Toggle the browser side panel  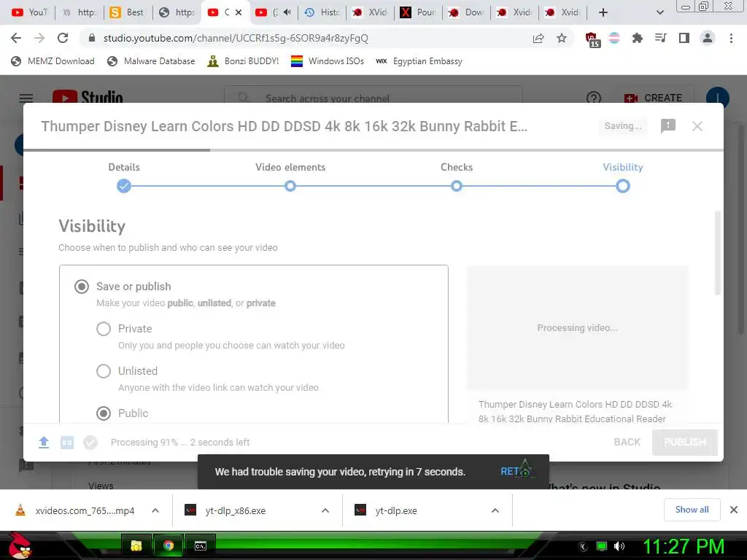click(684, 38)
